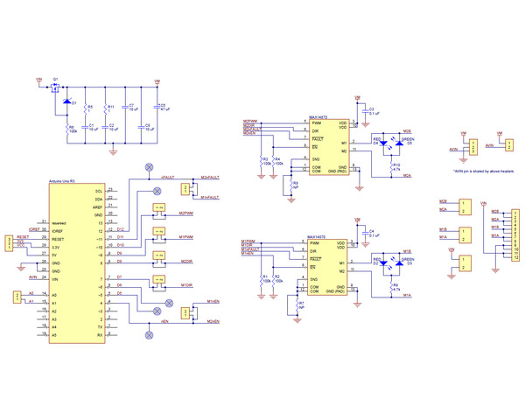Select the red LED D2
The image size is (525, 420).
[x=384, y=263]
